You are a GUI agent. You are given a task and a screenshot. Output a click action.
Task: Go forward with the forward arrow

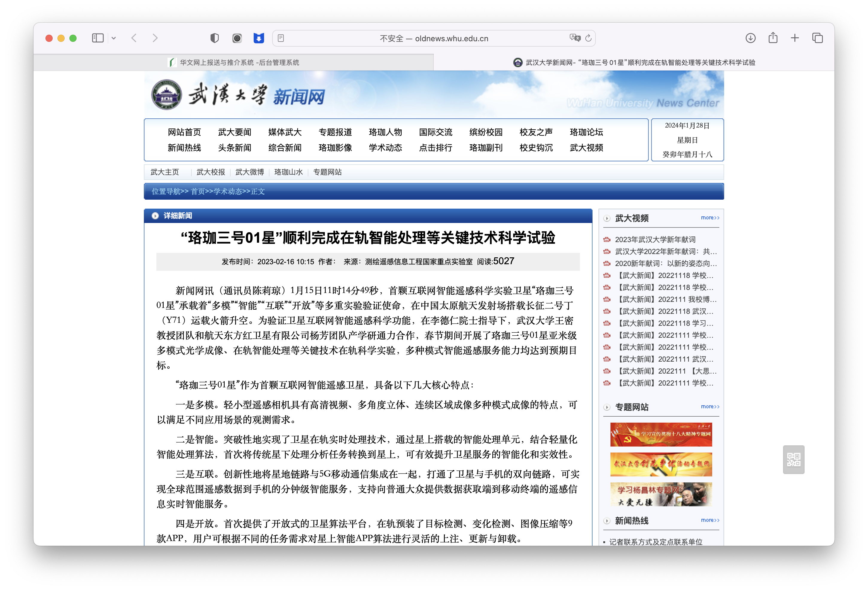(155, 38)
